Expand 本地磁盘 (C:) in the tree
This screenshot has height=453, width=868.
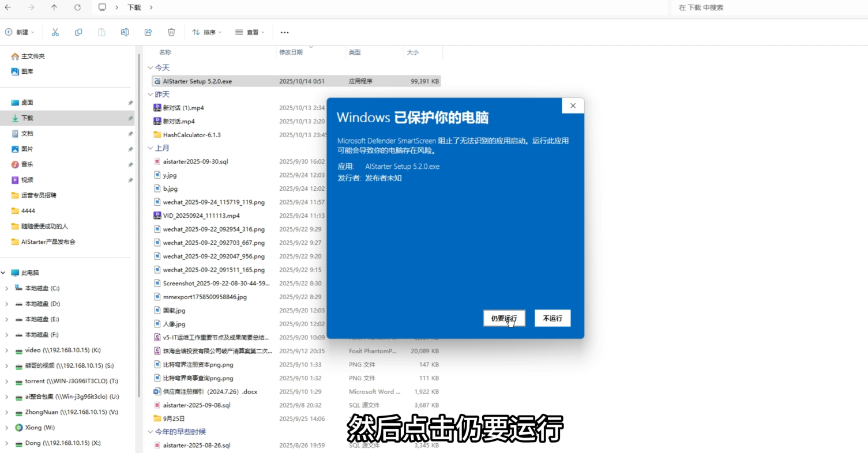[x=7, y=288]
